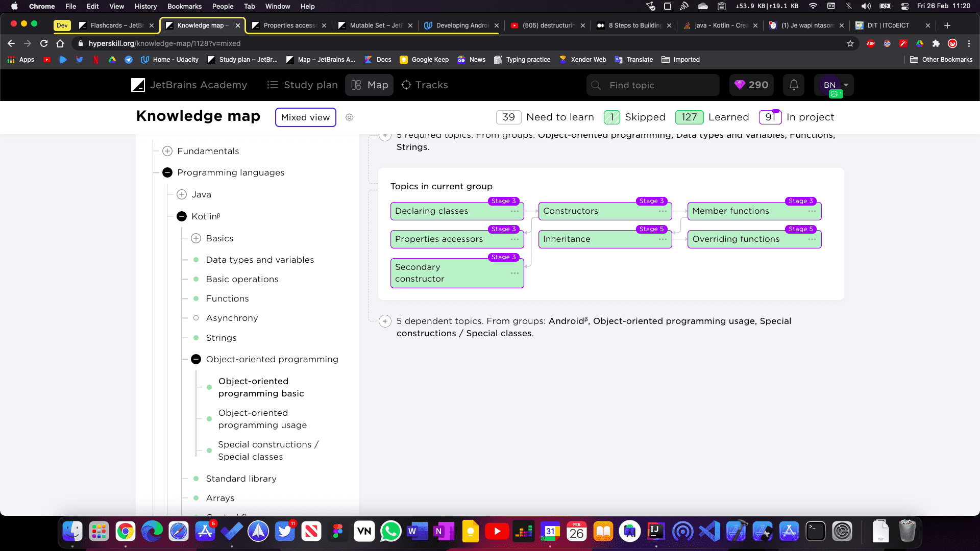Expand the Java tree node
Screen dimensions: 980x551
[182, 194]
